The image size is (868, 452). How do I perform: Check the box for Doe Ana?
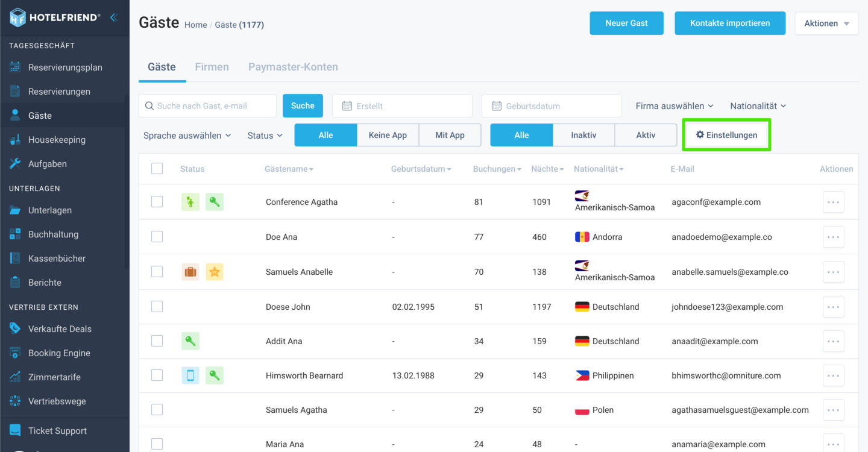[157, 237]
